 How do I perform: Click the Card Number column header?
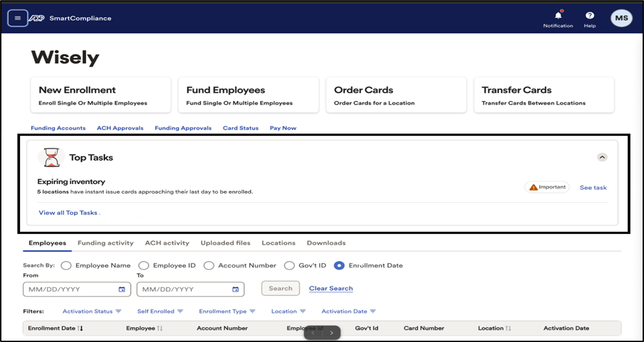pos(424,328)
